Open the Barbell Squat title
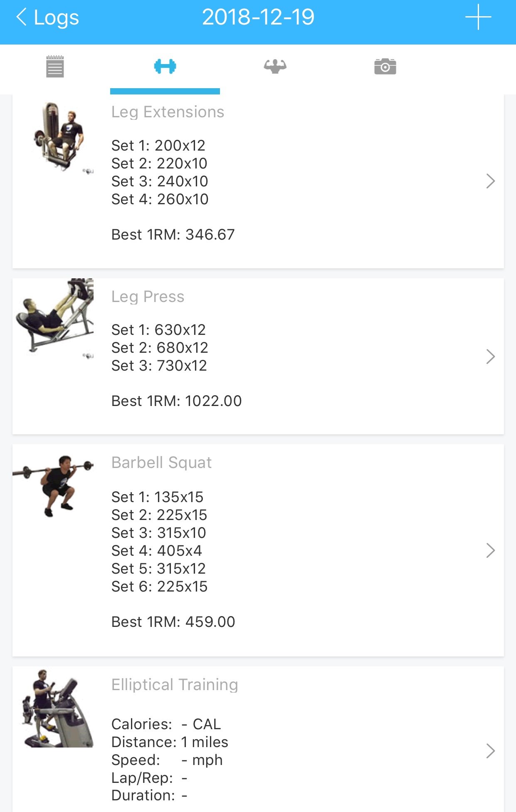Screen dimensions: 516x812 click(161, 463)
